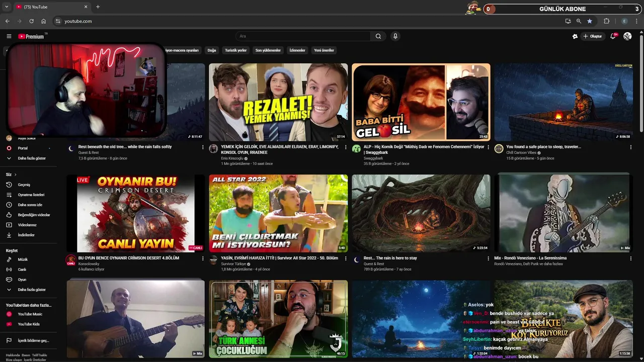
Task: Play the TÜRK ANNESİ ÇOCUKLUĞUM thumbnail
Action: [278, 319]
